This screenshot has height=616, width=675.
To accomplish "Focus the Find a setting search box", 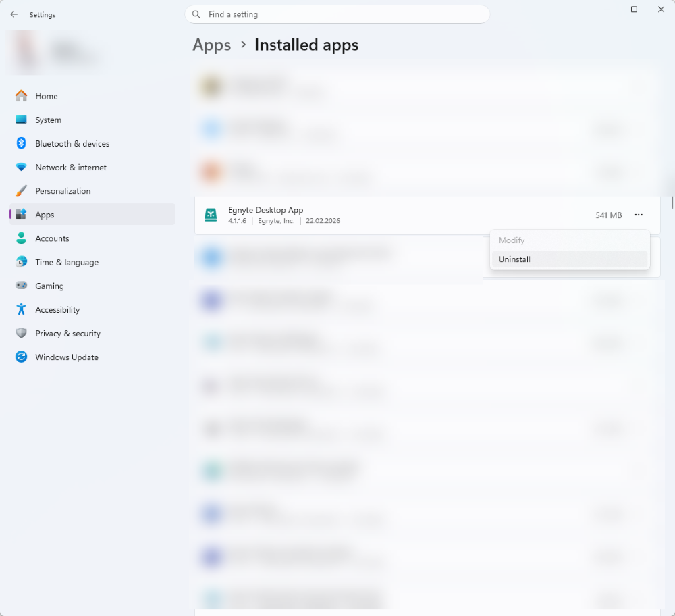I will [337, 14].
